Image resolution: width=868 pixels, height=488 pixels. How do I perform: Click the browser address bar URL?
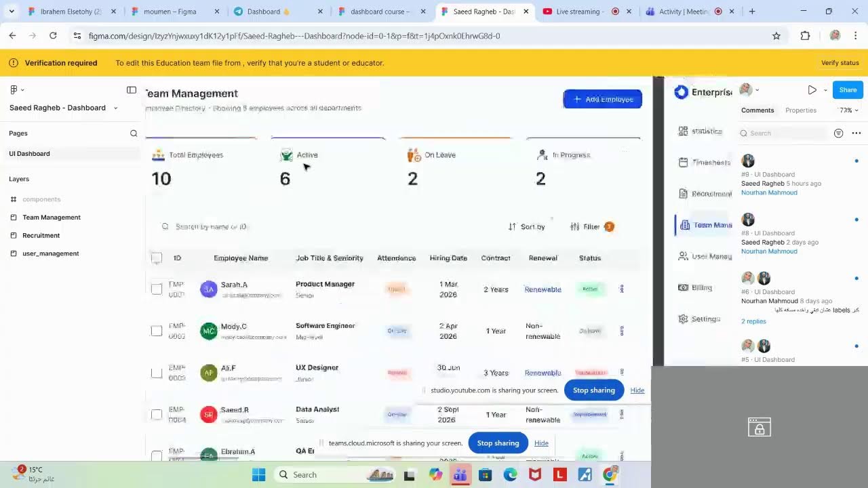pyautogui.click(x=294, y=36)
